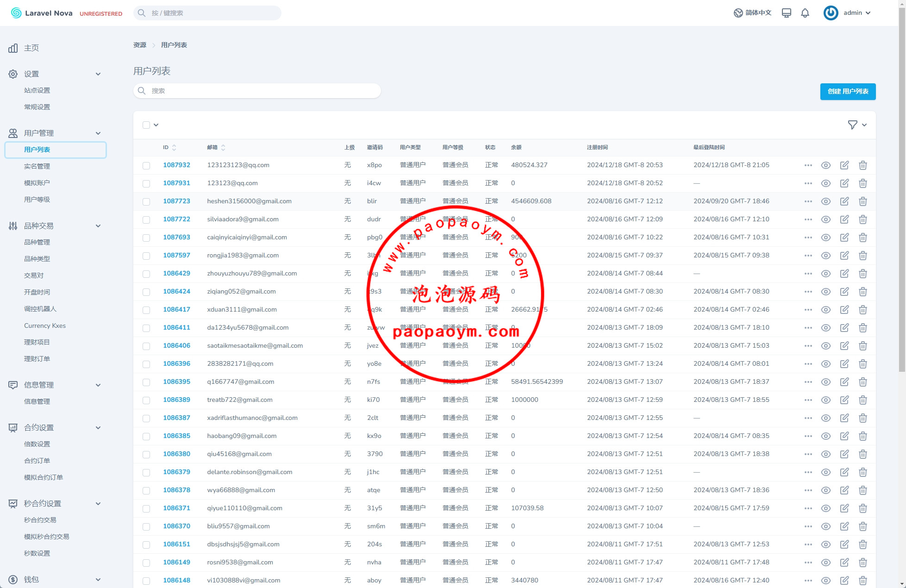Viewport: 906px width, 588px height.
Task: Toggle the theme monitor icon in header
Action: click(786, 13)
